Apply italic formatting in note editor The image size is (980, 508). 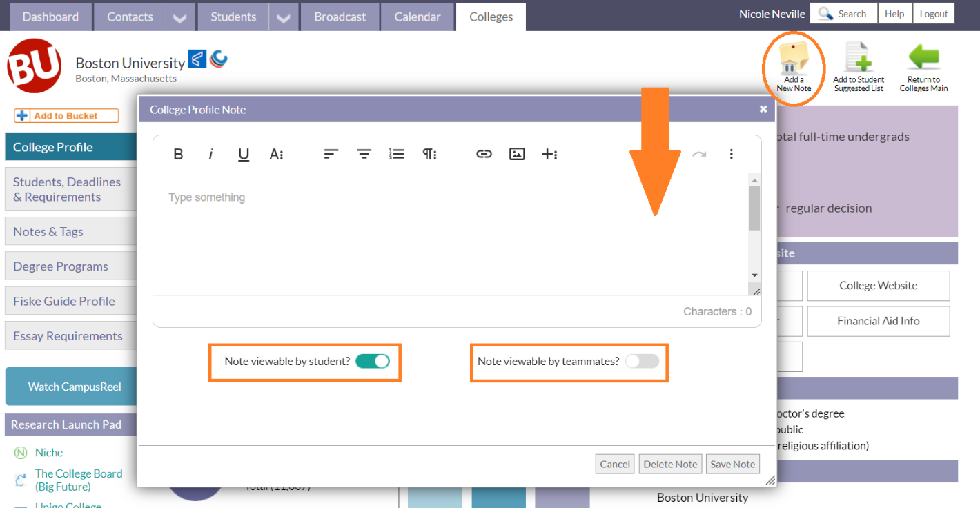[210, 154]
